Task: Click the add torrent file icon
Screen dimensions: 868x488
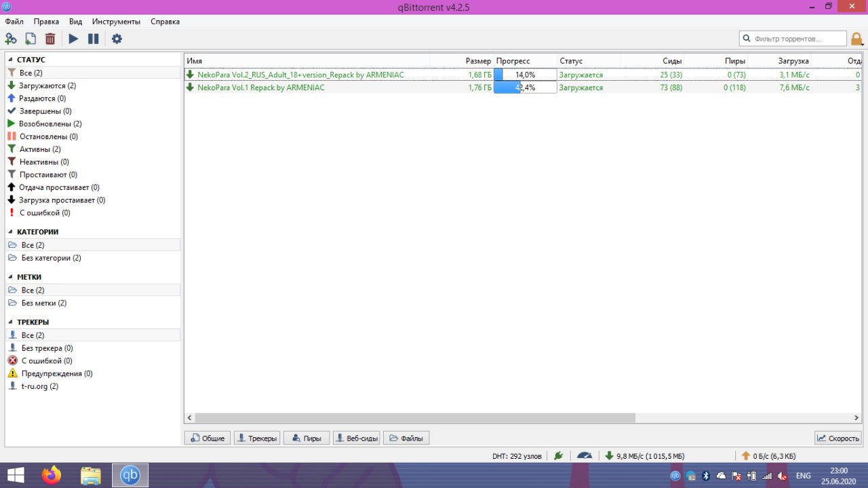Action: click(31, 39)
